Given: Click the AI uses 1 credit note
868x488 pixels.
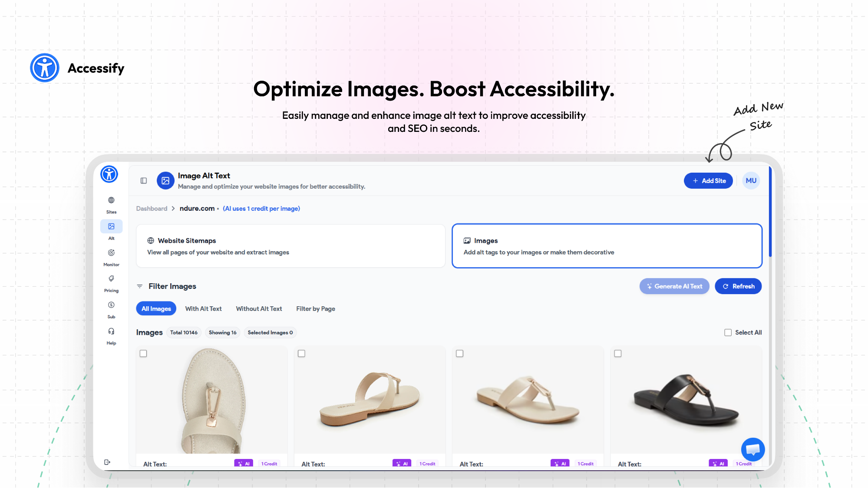Looking at the screenshot, I should (261, 209).
